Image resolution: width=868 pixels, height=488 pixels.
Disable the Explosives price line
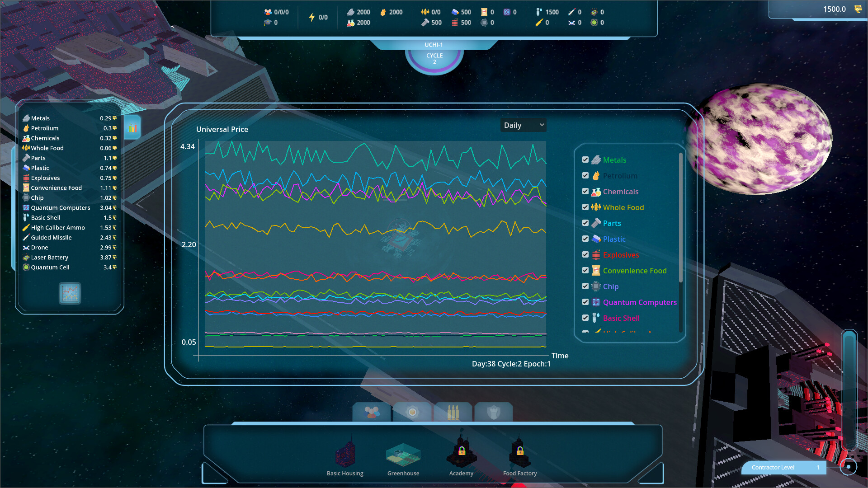click(585, 254)
